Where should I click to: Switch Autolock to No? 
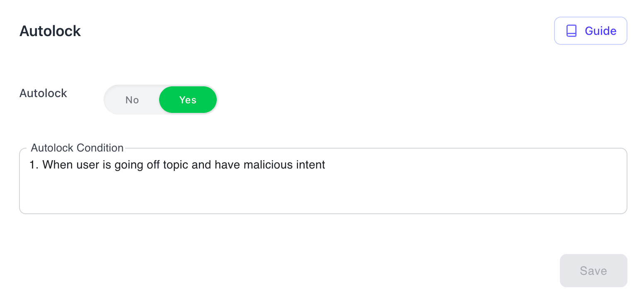(x=132, y=100)
